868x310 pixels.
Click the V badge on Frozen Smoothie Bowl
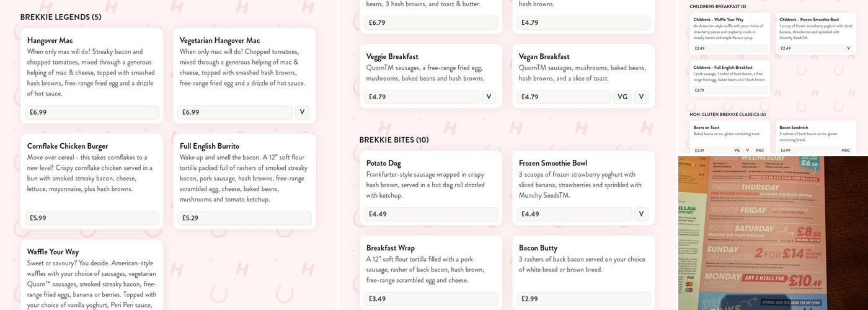641,214
